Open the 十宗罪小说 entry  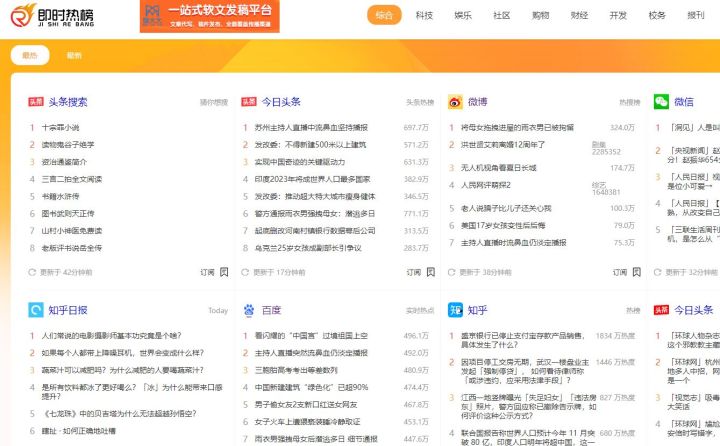pyautogui.click(x=60, y=127)
